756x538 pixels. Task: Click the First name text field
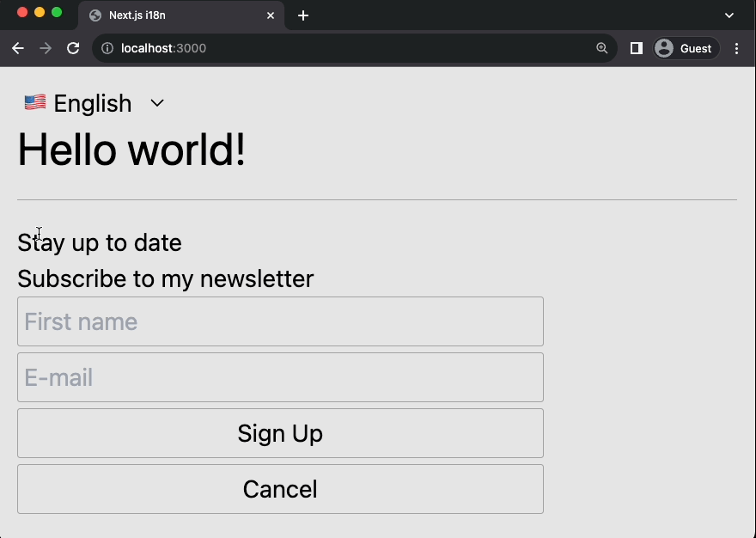[280, 321]
